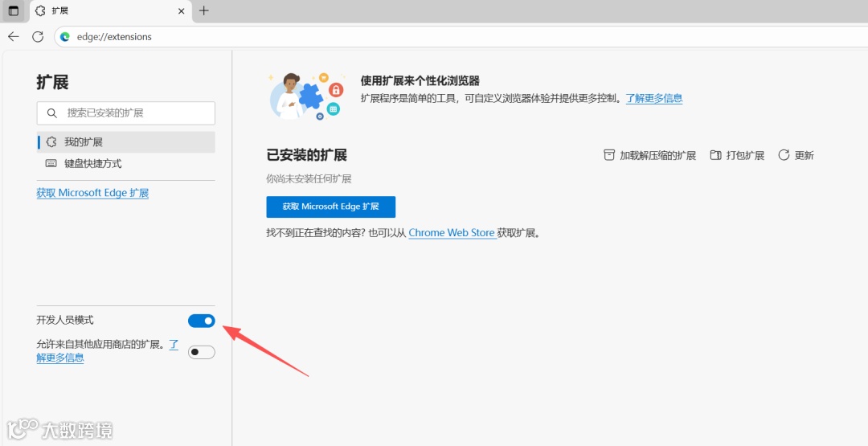The width and height of the screenshot is (868, 446).
Task: Click heading 已安装的扩展
Action: point(307,155)
